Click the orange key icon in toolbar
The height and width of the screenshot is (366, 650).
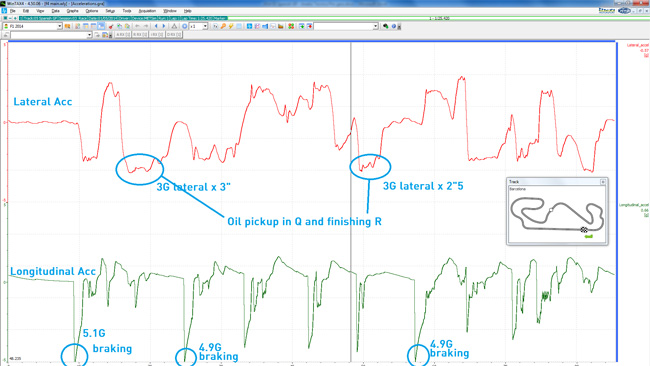tap(223, 26)
